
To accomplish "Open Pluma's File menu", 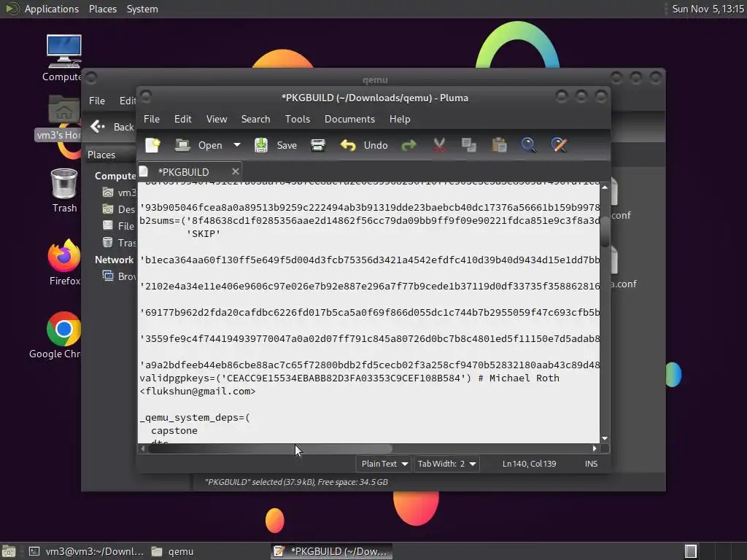I will coord(152,119).
